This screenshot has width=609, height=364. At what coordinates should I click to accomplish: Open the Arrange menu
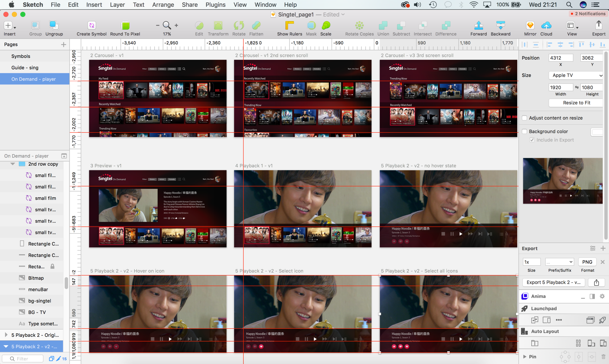pyautogui.click(x=163, y=5)
